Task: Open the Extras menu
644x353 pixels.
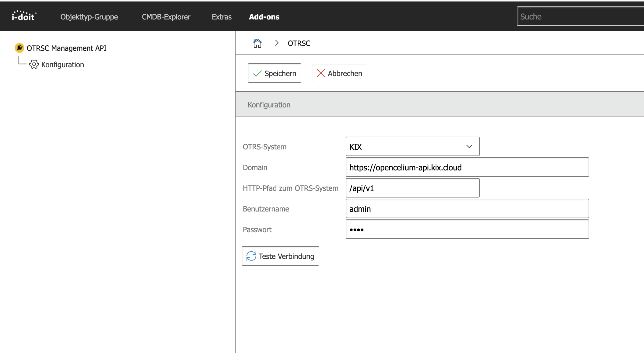Action: pos(222,17)
